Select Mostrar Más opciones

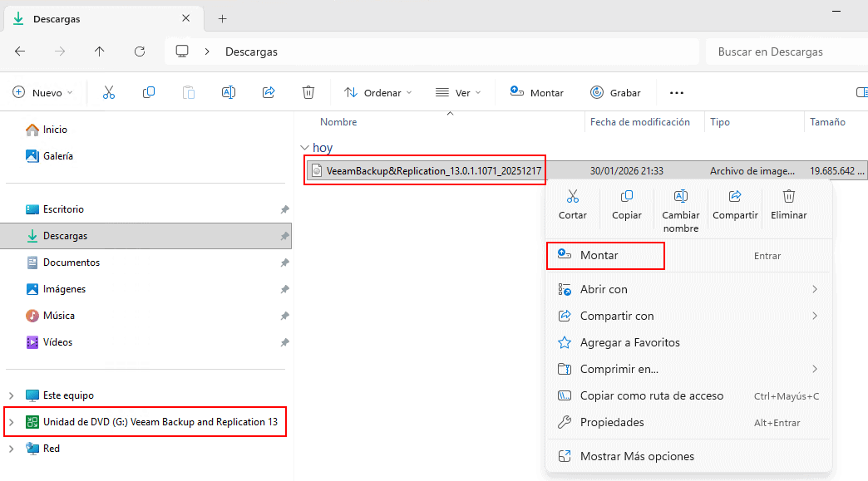point(688,456)
